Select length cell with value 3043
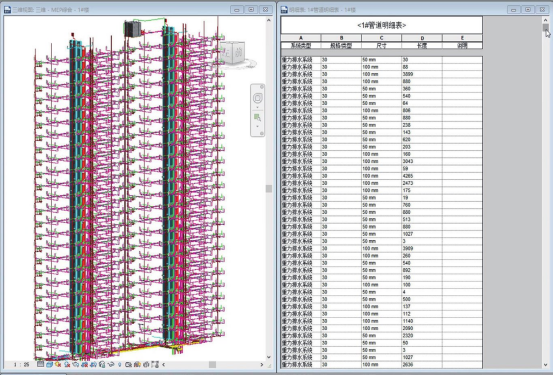553x375 pixels. pyautogui.click(x=422, y=161)
